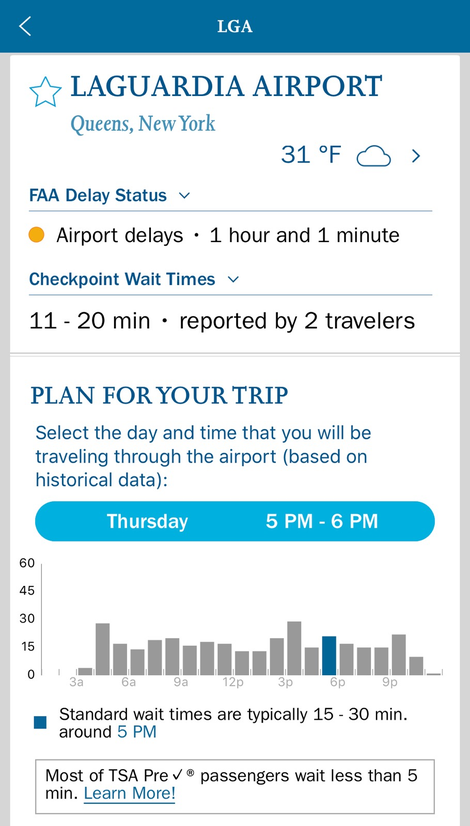Tap the chevron next to weather
Screen dimensions: 470x826
416,156
